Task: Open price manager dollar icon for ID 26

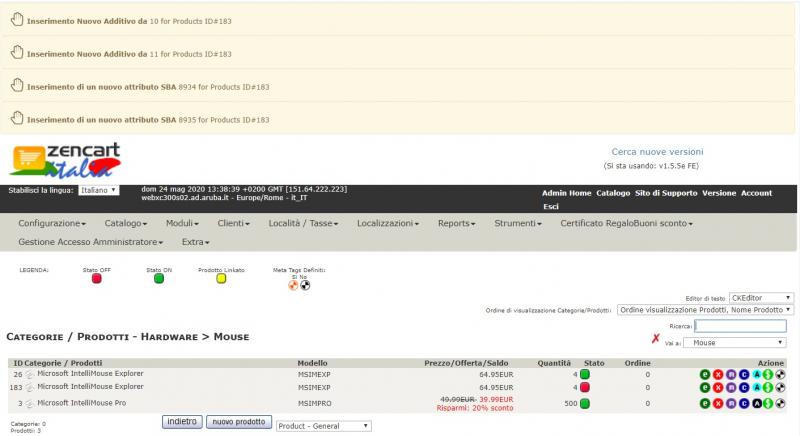Action: coord(767,374)
